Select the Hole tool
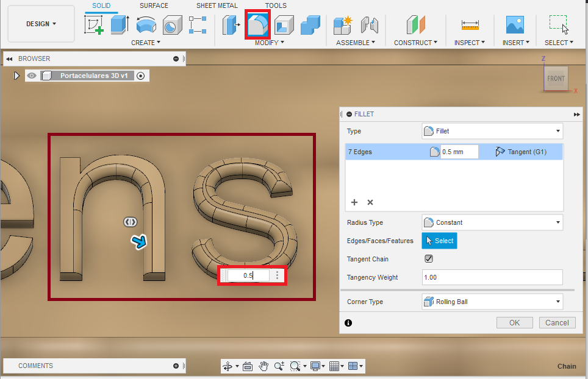Screen dimensions: 588x379 point(172,25)
